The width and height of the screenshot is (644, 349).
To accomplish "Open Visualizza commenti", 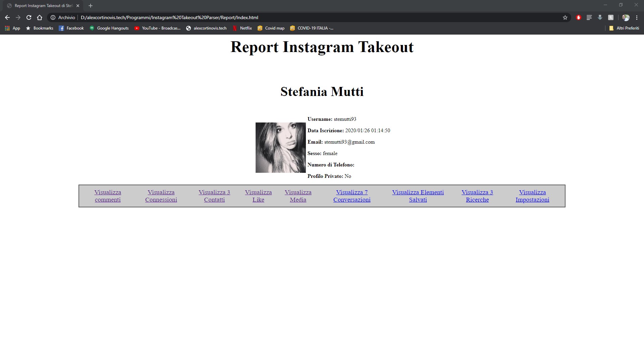I will pos(108,196).
